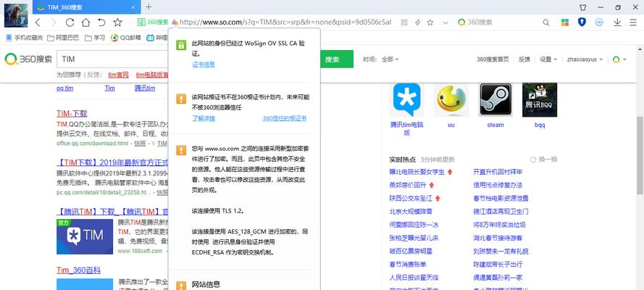644x290 pixels.
Task: Click the tim官网 suggestion link
Action: coord(118,75)
